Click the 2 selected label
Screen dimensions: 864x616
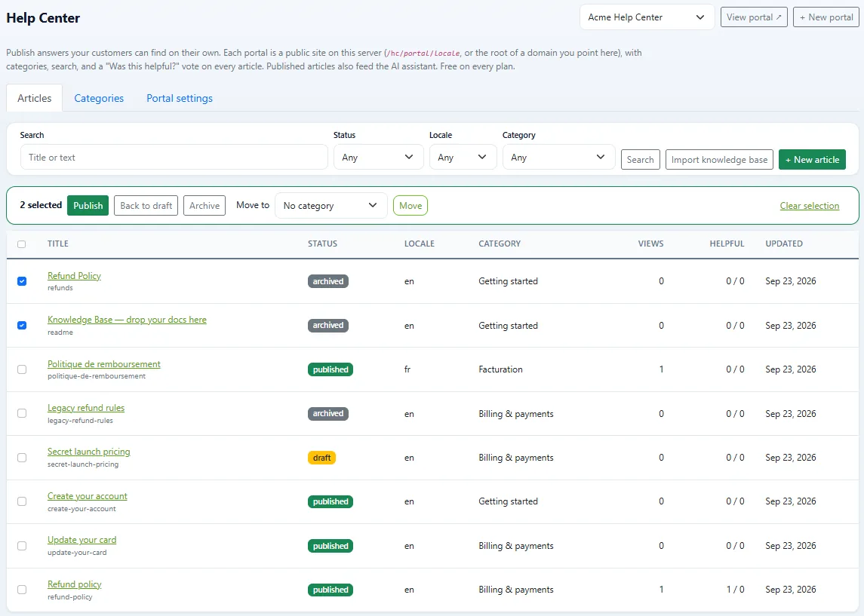41,205
